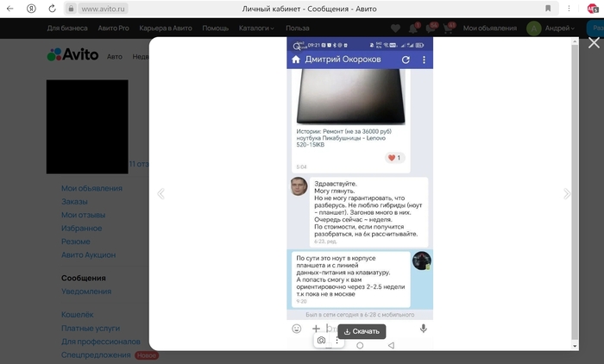Image resolution: width=604 pixels, height=364 pixels.
Task: Click the refresh icon in chat screenshot header
Action: 406,60
